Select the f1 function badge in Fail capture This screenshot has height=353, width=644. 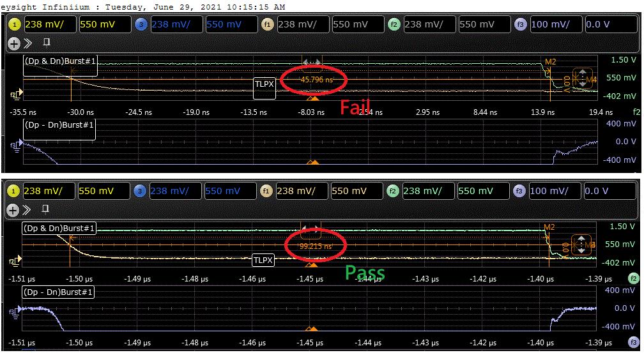point(268,25)
